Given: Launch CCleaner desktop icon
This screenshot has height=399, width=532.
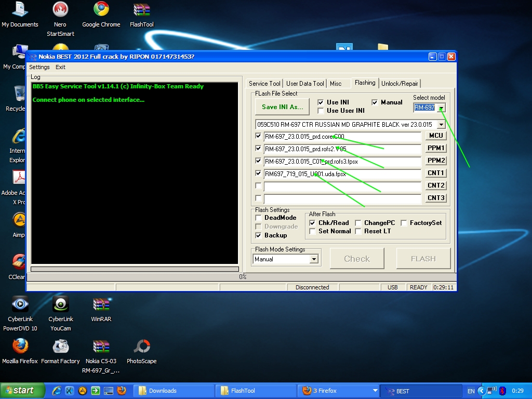Looking at the screenshot, I should (x=17, y=267).
